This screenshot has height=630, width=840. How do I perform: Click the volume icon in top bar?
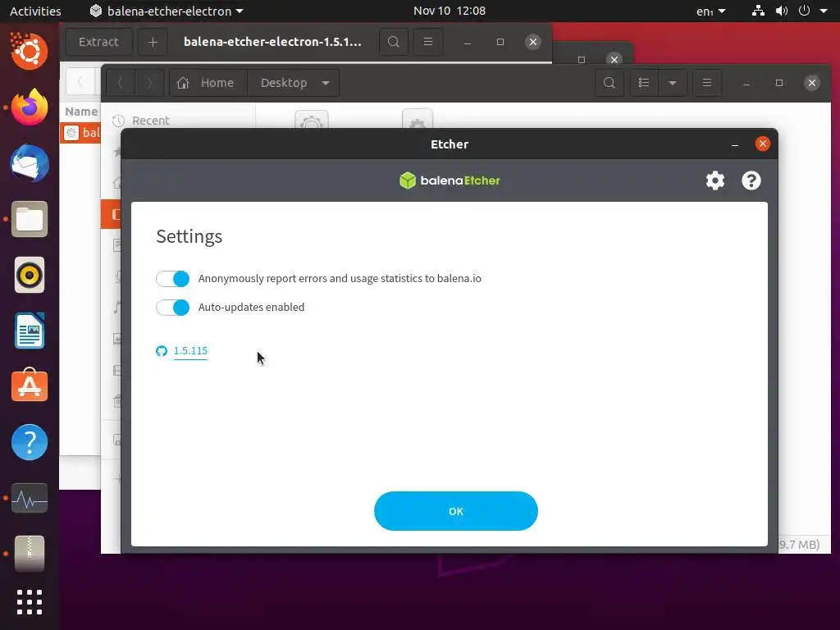tap(782, 11)
